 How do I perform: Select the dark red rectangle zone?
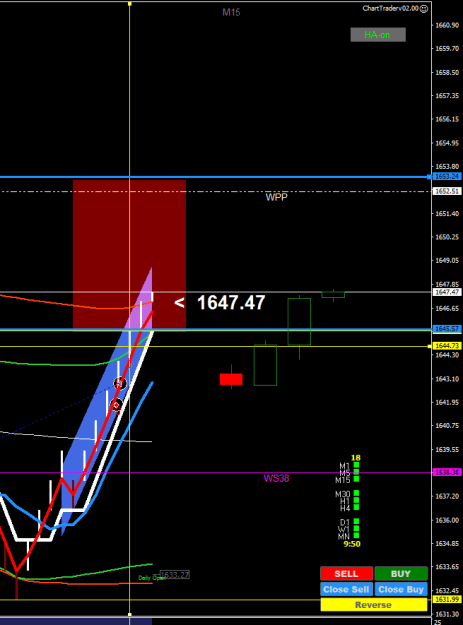(x=129, y=256)
